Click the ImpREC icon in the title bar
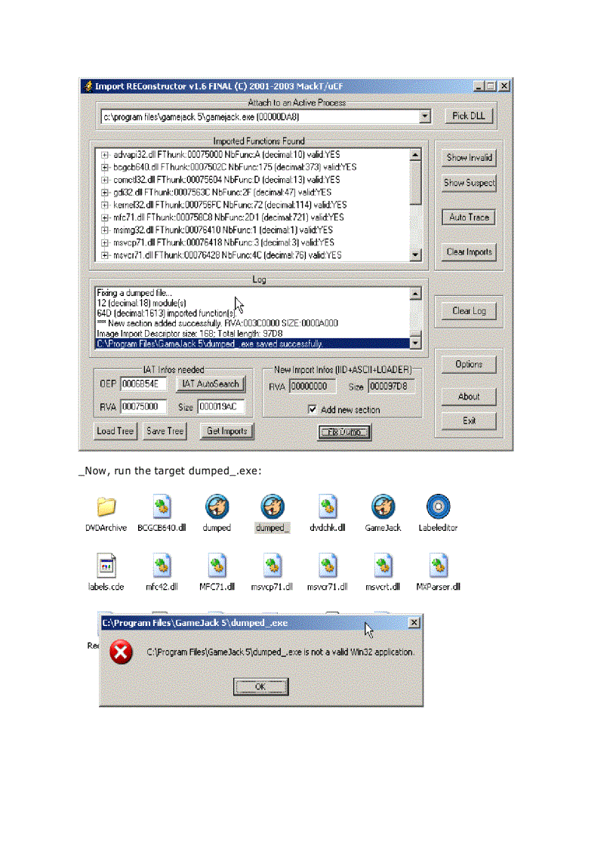This screenshot has height=848, width=616. 87,86
